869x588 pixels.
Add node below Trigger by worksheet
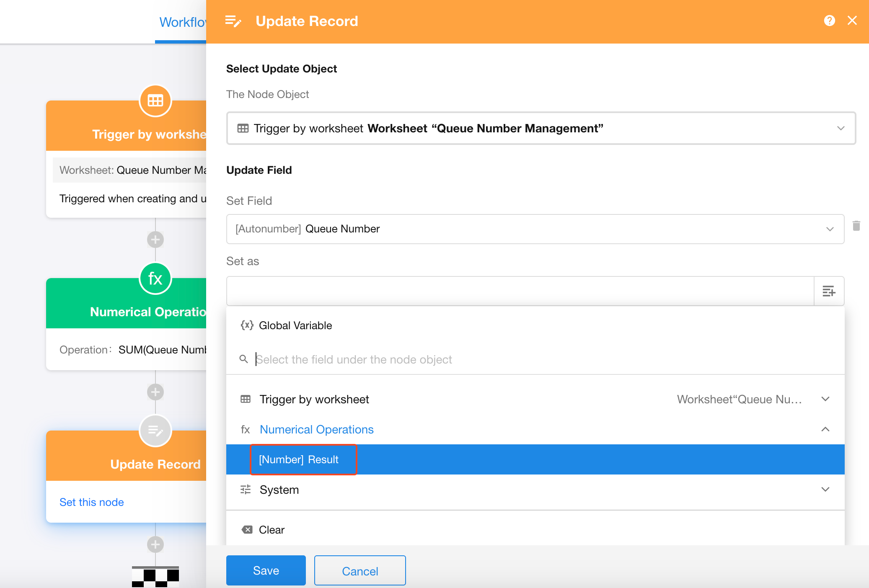(x=155, y=240)
